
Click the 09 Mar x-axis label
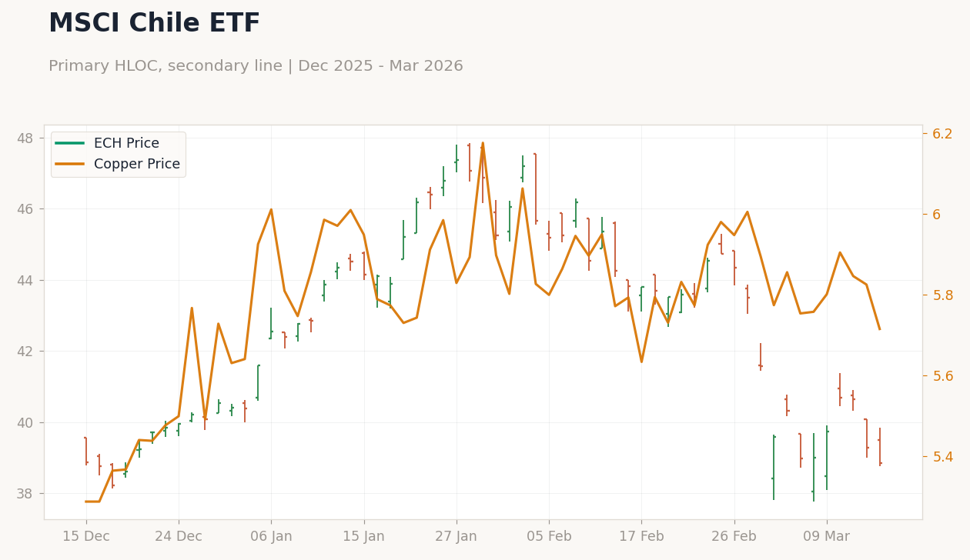[827, 536]
